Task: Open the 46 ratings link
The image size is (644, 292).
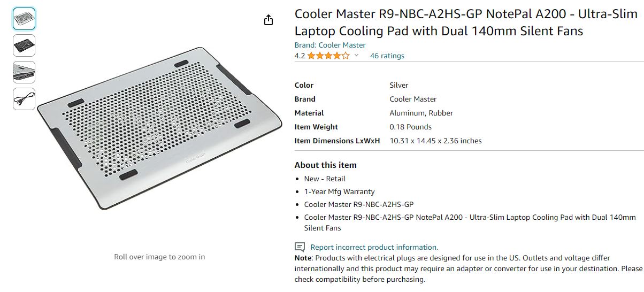Action: [387, 56]
